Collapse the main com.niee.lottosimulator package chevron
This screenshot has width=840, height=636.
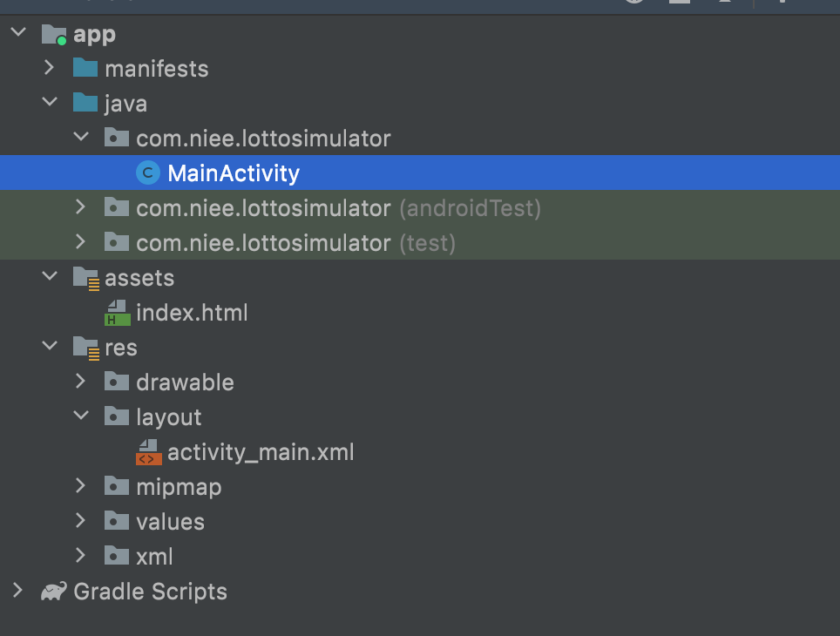click(81, 137)
